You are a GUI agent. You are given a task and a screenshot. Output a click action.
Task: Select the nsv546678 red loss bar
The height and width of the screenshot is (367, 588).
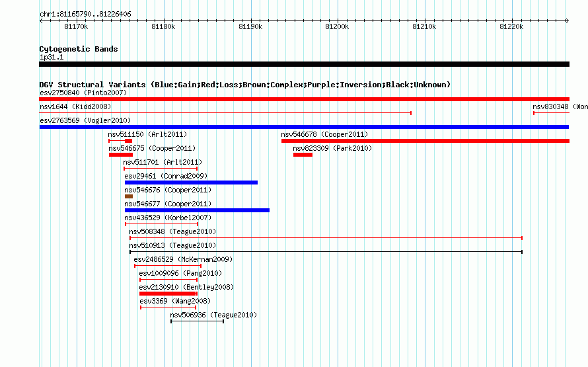425,141
